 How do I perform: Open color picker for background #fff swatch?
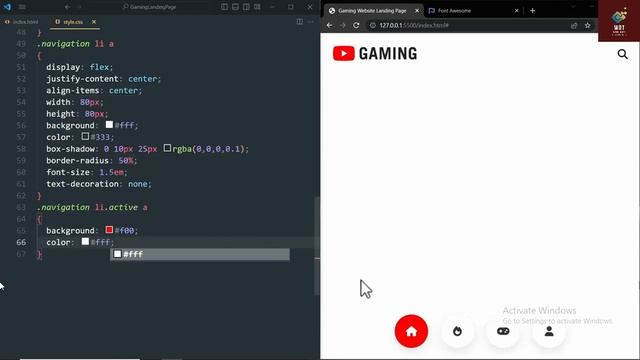pyautogui.click(x=109, y=124)
